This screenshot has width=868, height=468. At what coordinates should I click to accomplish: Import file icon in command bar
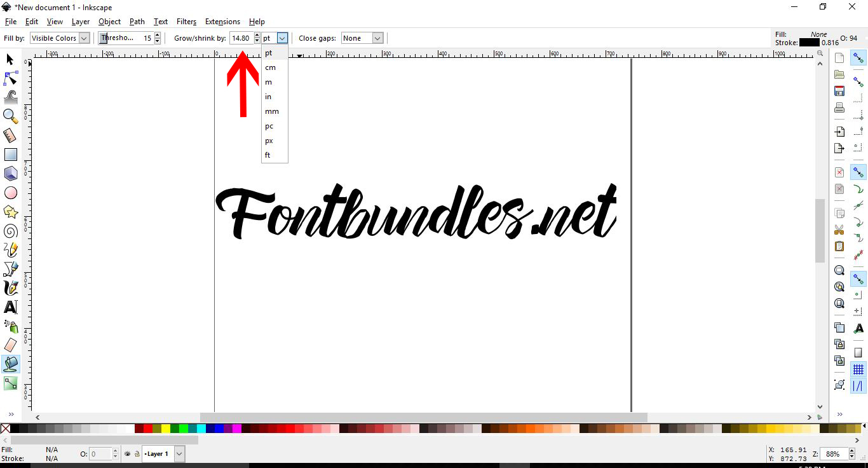click(839, 132)
